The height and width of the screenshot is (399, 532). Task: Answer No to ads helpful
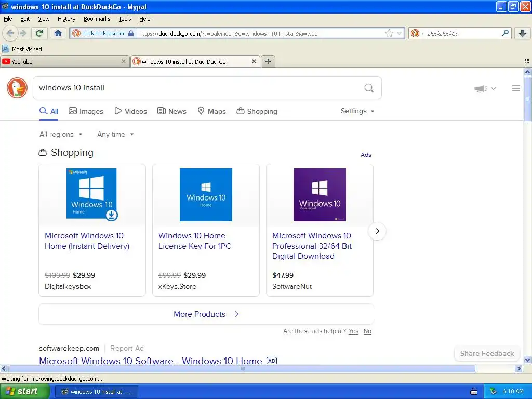(x=367, y=331)
